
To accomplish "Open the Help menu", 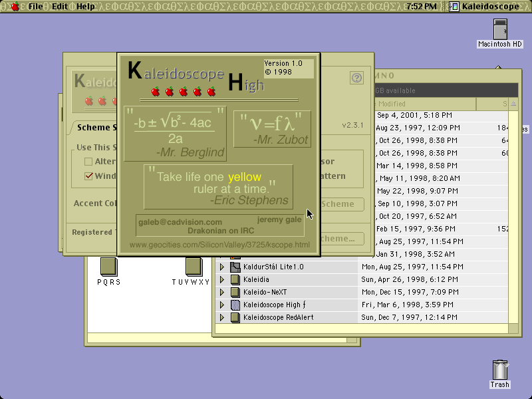I will (86, 7).
